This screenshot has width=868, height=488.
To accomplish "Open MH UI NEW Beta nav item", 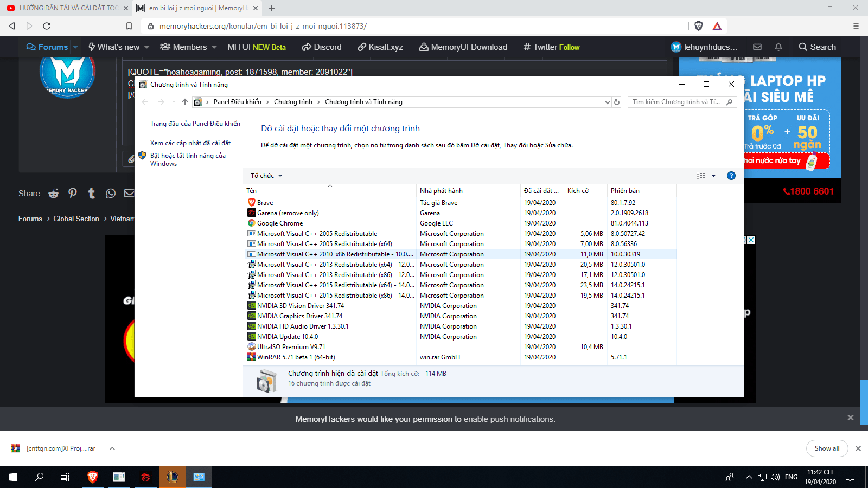I will click(x=257, y=47).
